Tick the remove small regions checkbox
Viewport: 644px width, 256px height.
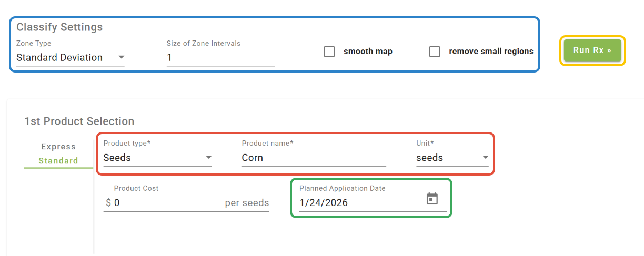[435, 52]
